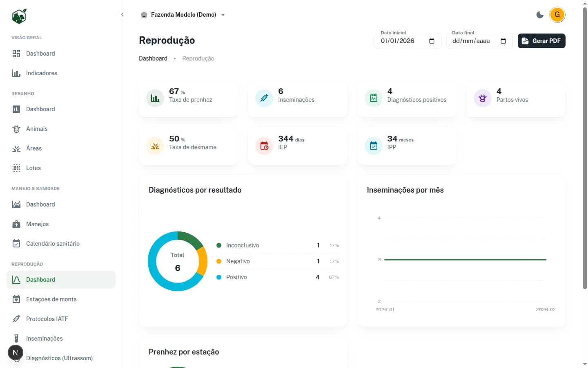588x368 pixels.
Task: Open Dashboard under Visão Geral
Action: pyautogui.click(x=61, y=54)
